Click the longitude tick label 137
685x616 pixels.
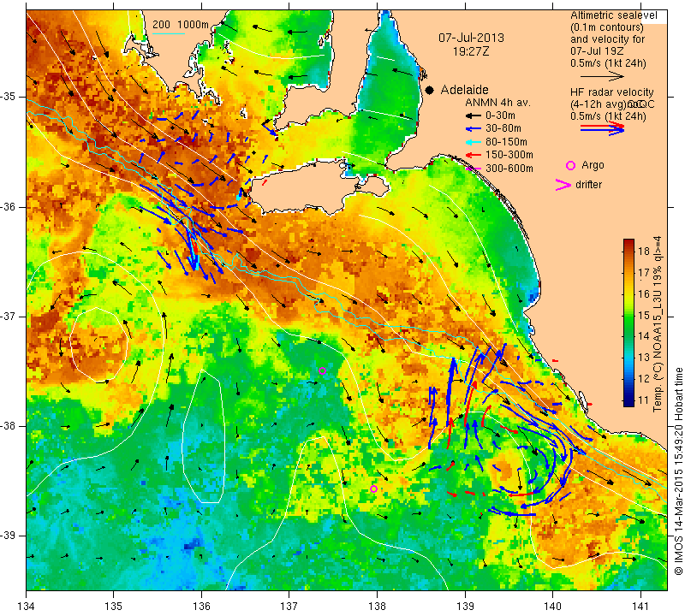(x=289, y=607)
